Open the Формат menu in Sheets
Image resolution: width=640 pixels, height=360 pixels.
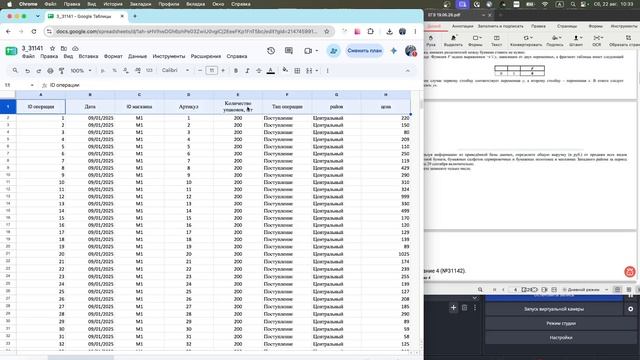[x=113, y=56]
